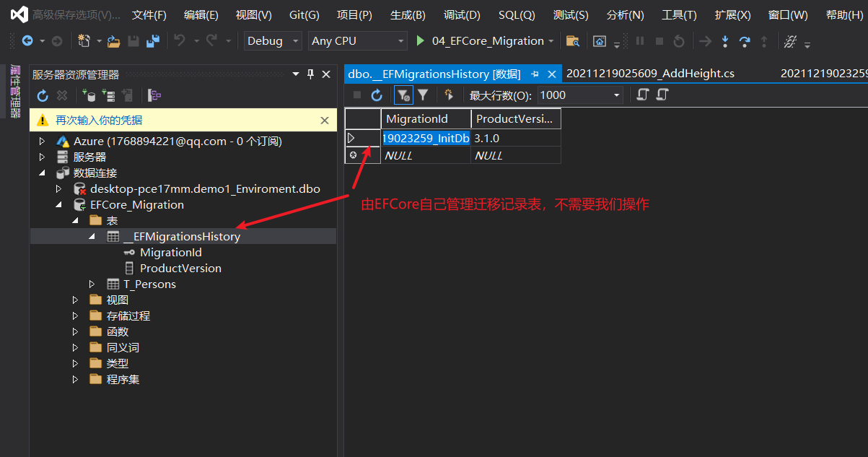Expand the 服务器 node

tap(42, 157)
